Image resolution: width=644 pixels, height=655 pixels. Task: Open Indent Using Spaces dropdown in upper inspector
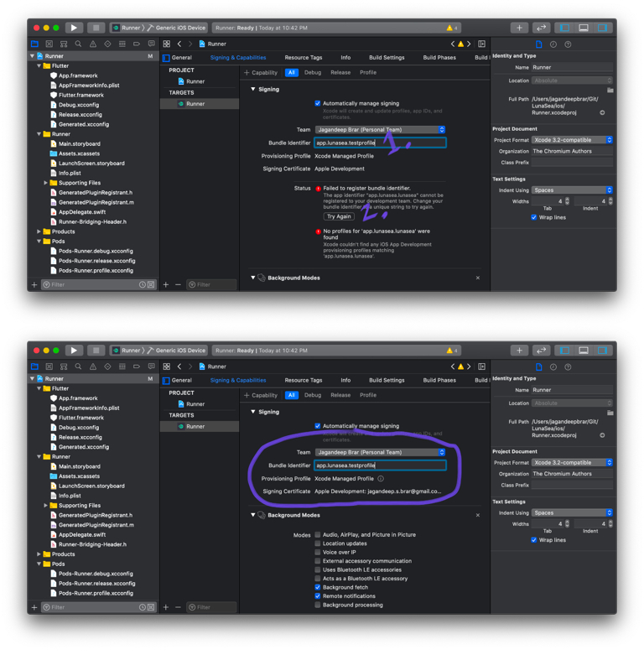click(572, 190)
